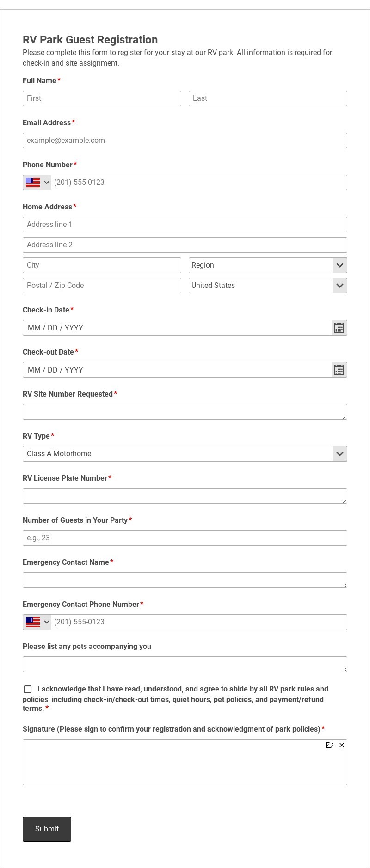Click the 'Home Address' label
The width and height of the screenshot is (370, 868).
(x=47, y=207)
